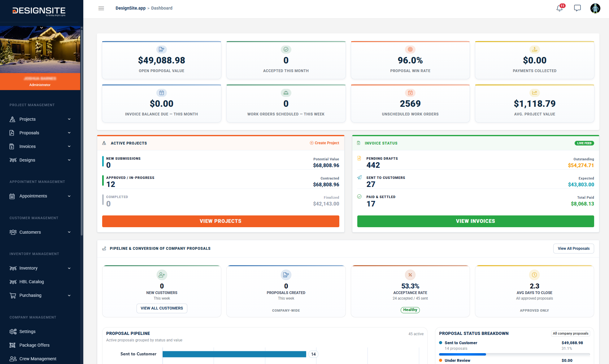
Task: Expand the Inventory submenu chevron
Action: (x=69, y=268)
